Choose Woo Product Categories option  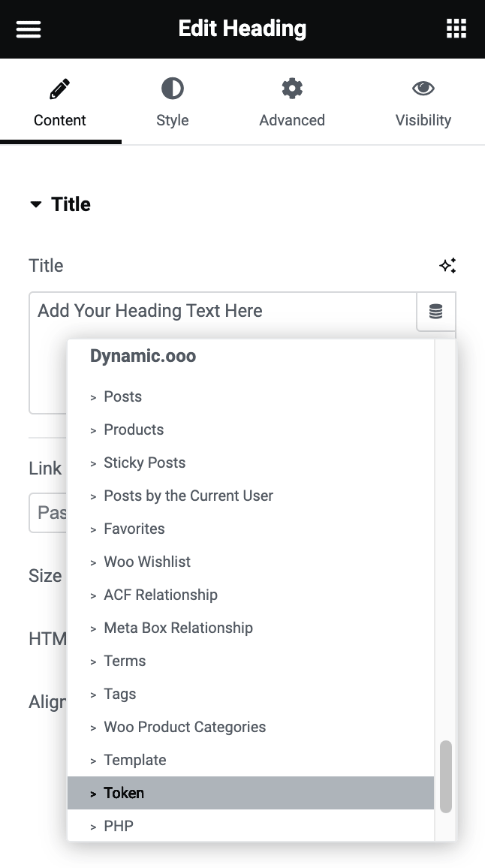(x=185, y=727)
